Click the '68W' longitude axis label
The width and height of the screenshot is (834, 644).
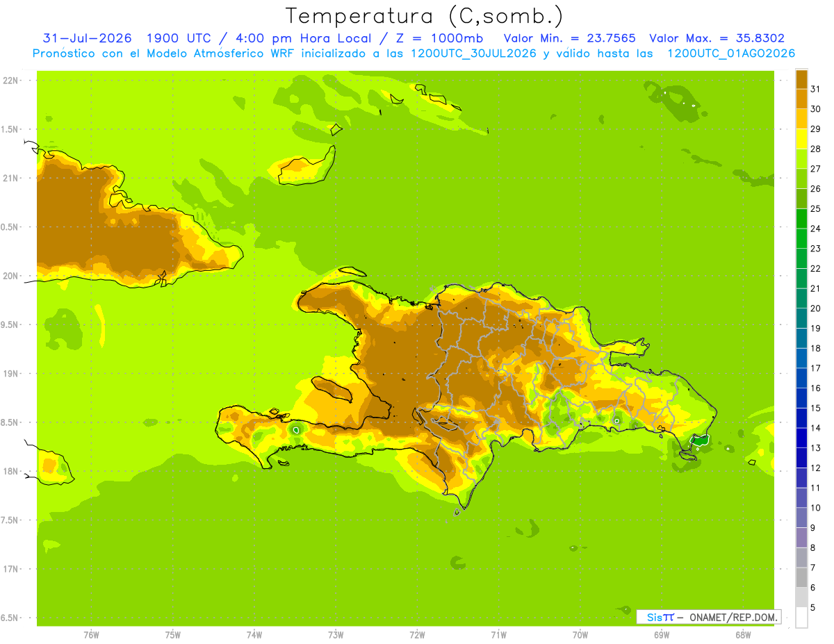(743, 635)
